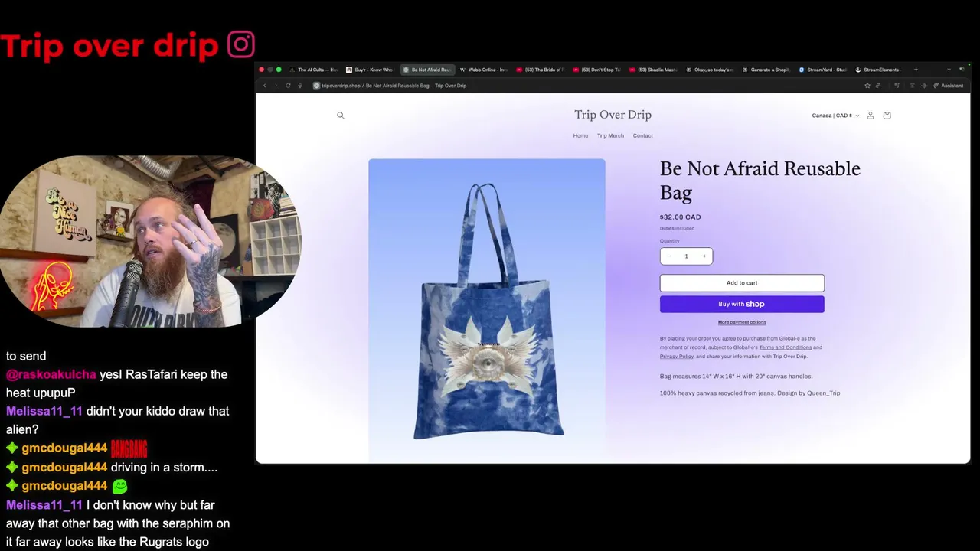Open the Trip Merch navigation link

tap(610, 136)
